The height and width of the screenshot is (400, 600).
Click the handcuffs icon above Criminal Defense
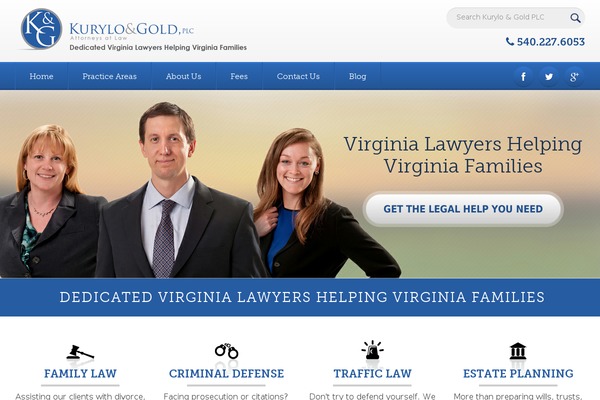226,351
